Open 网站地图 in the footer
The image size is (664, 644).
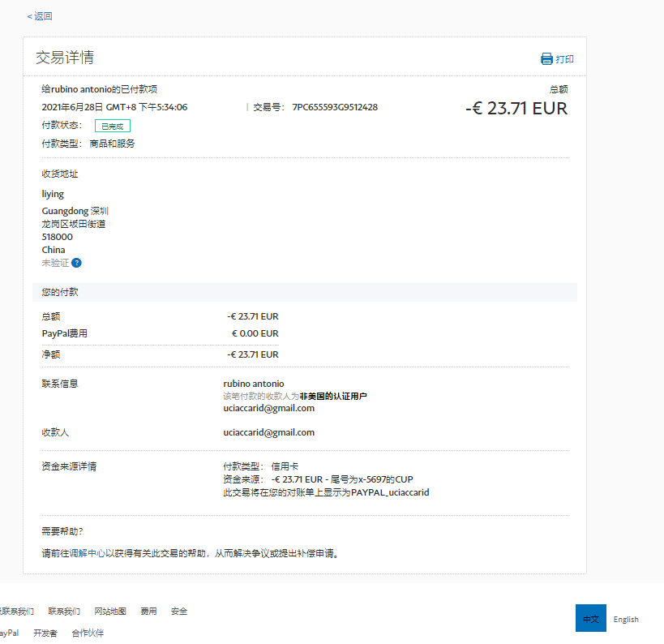pos(109,612)
